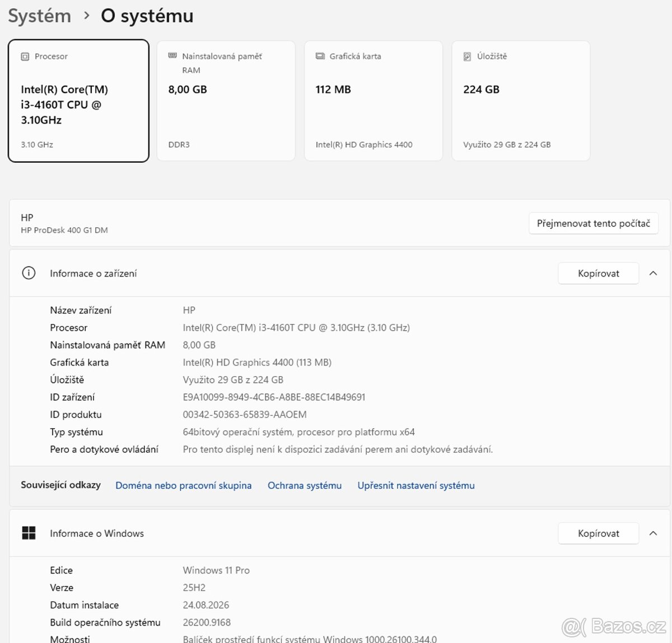
Task: Click the installed RAM memory icon
Action: click(x=172, y=56)
